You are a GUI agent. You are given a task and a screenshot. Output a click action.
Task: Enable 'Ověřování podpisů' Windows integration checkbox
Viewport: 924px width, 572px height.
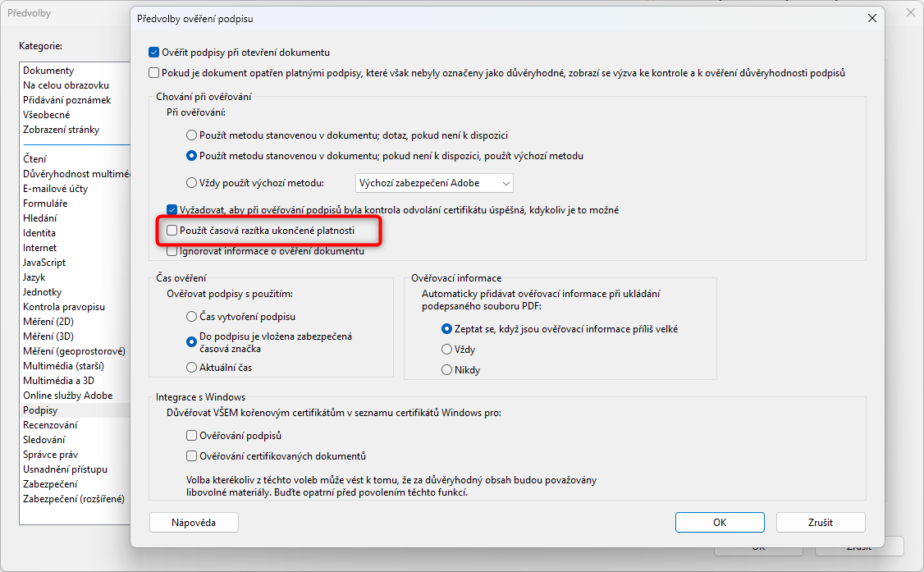click(x=192, y=436)
